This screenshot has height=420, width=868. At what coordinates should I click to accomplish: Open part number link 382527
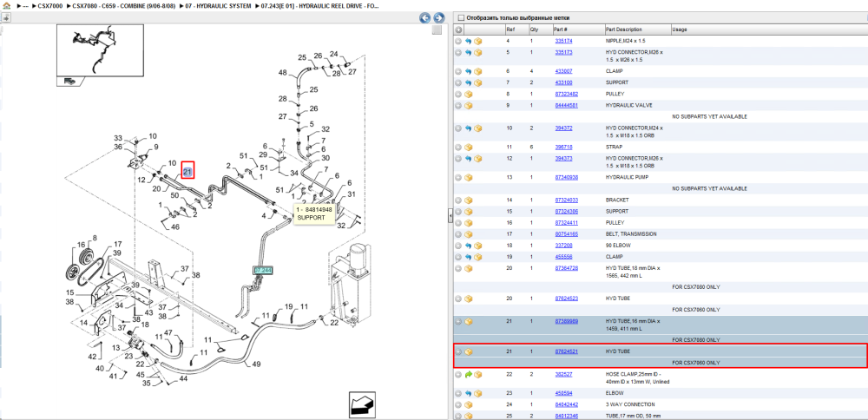(563, 374)
